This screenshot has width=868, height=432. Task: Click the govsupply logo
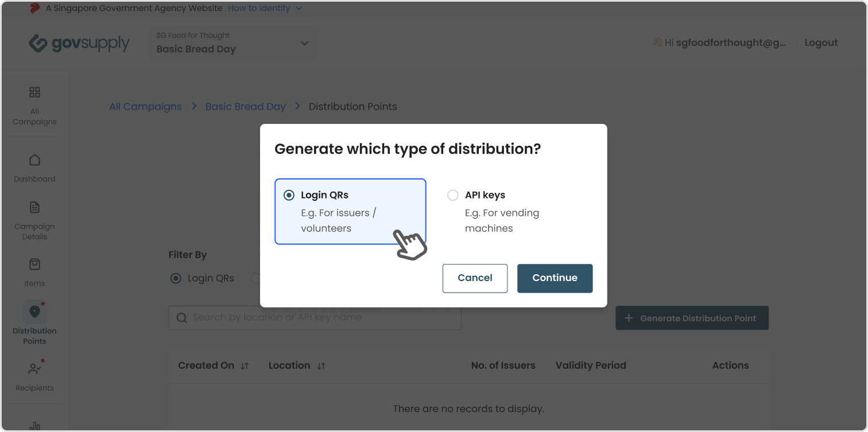coord(79,43)
